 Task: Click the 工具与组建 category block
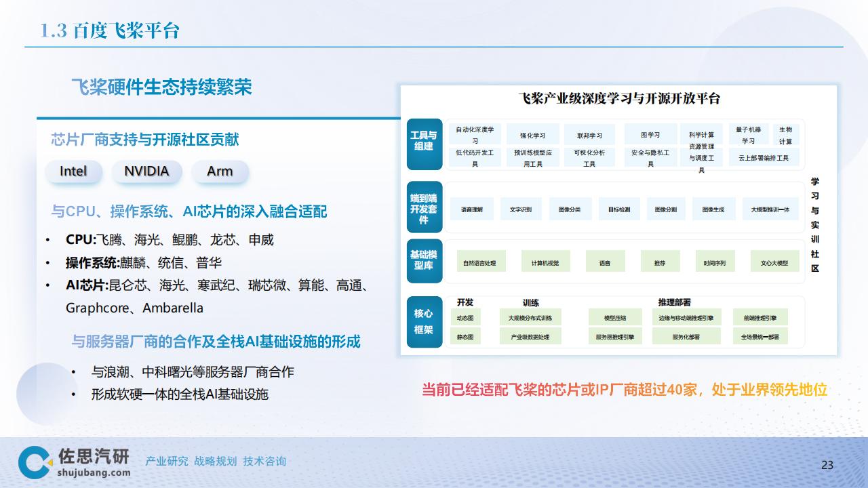click(424, 144)
